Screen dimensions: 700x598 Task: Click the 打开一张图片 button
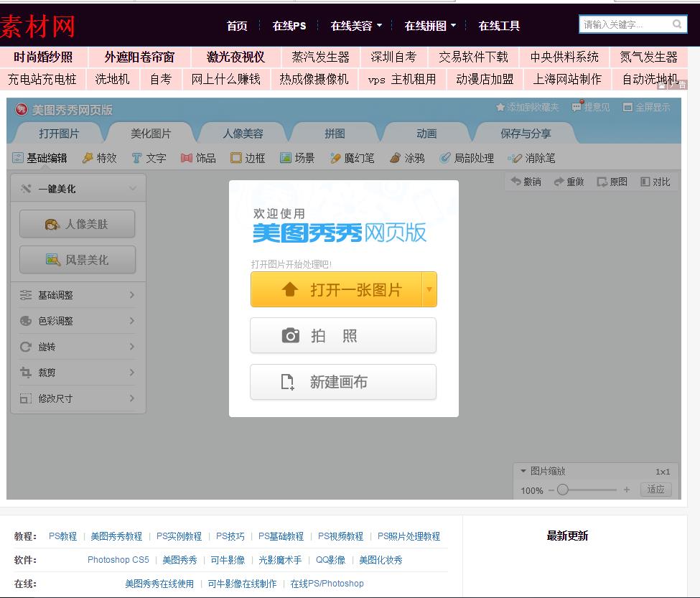336,290
